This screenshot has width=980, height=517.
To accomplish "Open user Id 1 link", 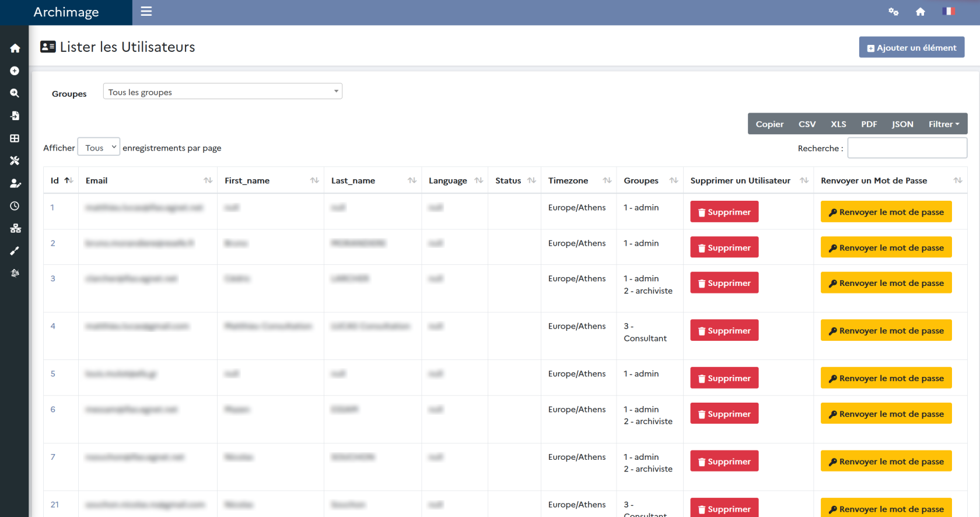I will tap(52, 207).
